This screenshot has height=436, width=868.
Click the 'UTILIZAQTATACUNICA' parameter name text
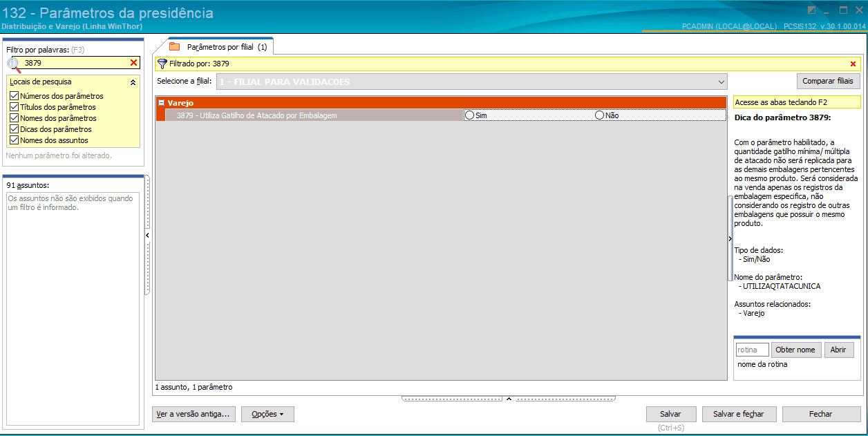[782, 286]
